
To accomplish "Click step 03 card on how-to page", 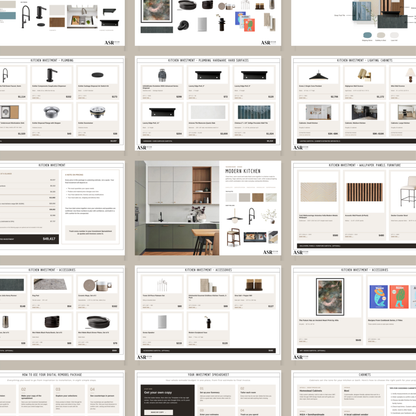I will coord(69,399).
